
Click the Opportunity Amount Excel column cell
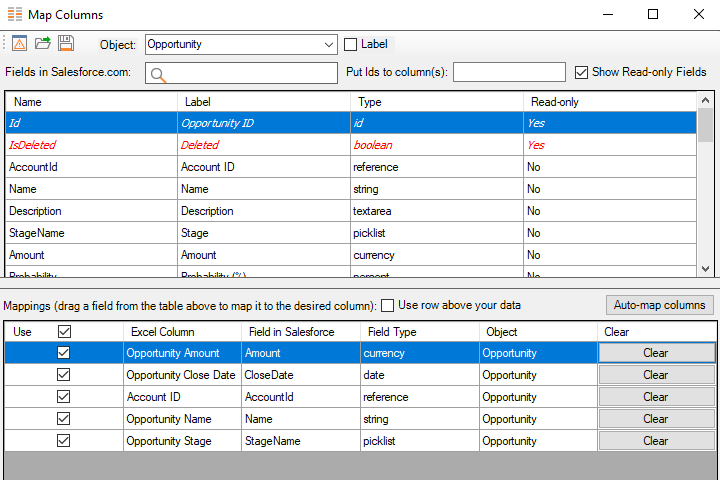tap(182, 353)
